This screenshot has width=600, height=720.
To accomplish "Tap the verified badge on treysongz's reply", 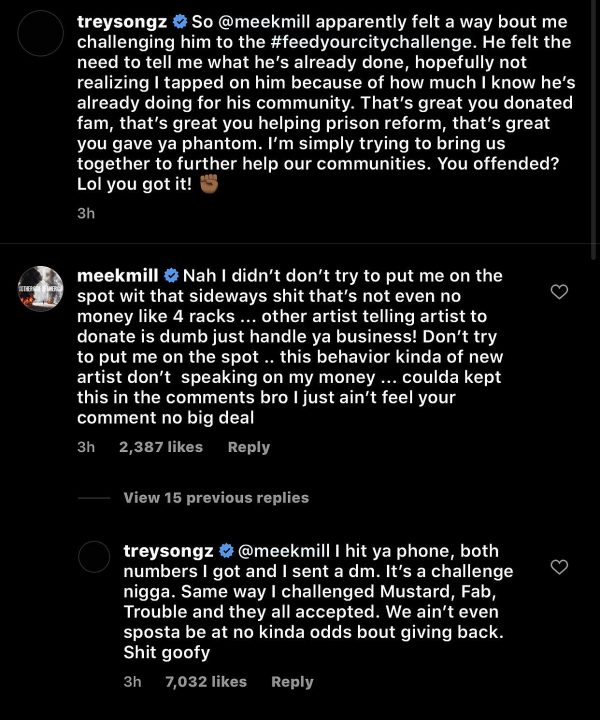I will click(226, 551).
